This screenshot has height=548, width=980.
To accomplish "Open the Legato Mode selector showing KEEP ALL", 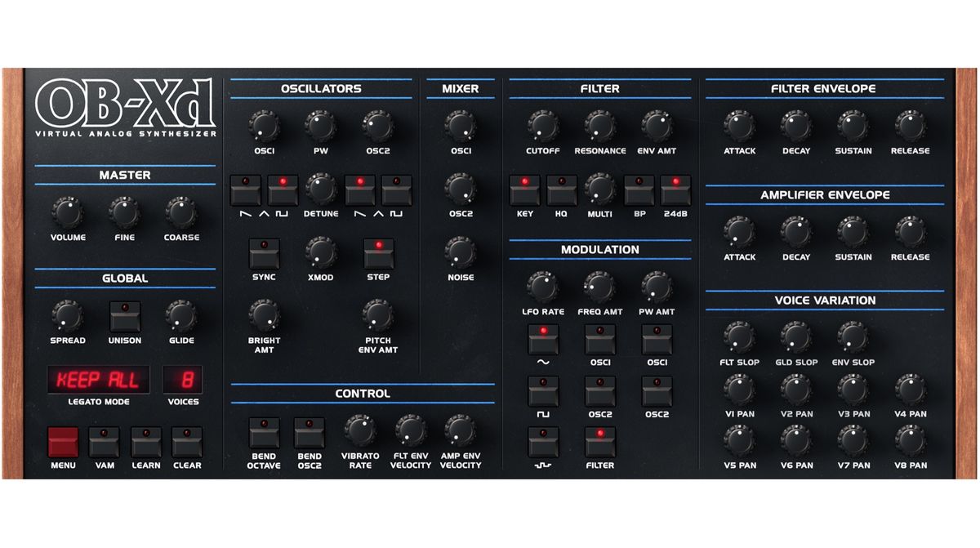I will coord(98,380).
